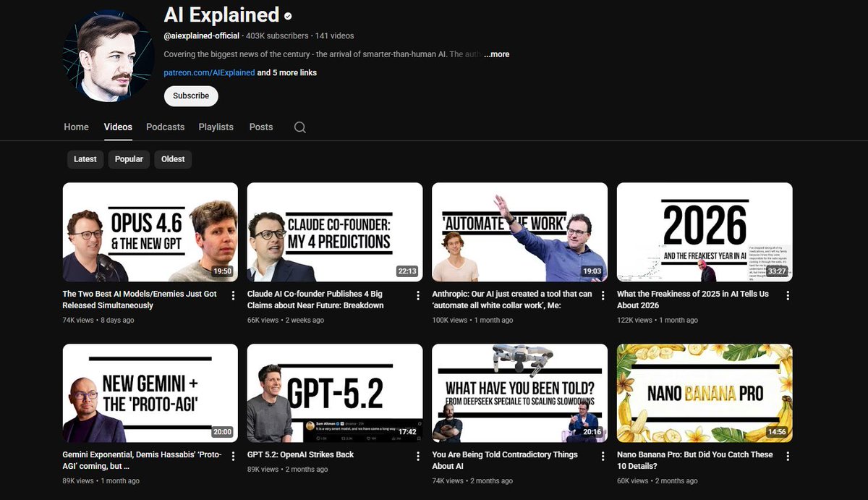
Task: Open title 'You Are Being Told Contradictory Things About AI'
Action: [x=505, y=460]
